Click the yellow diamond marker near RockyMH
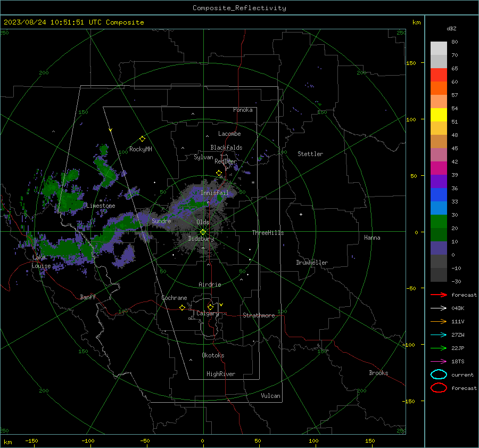479x448 pixels. tap(142, 139)
